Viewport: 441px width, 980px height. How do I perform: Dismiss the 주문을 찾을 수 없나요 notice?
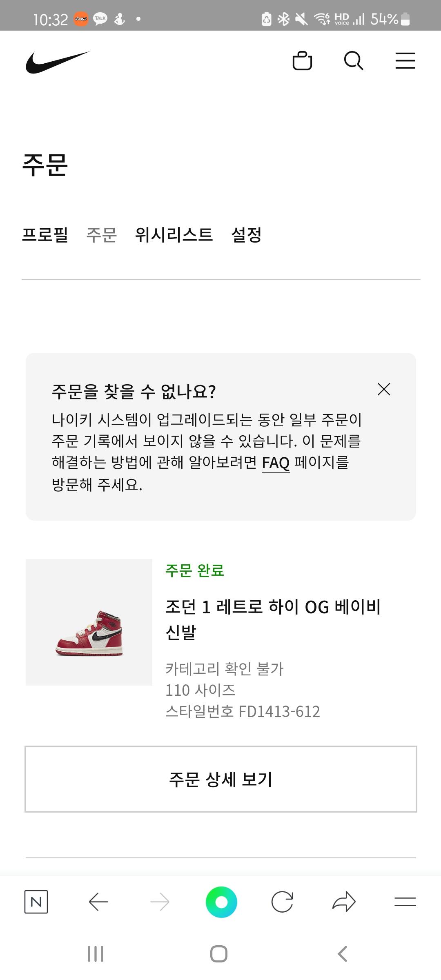click(384, 389)
